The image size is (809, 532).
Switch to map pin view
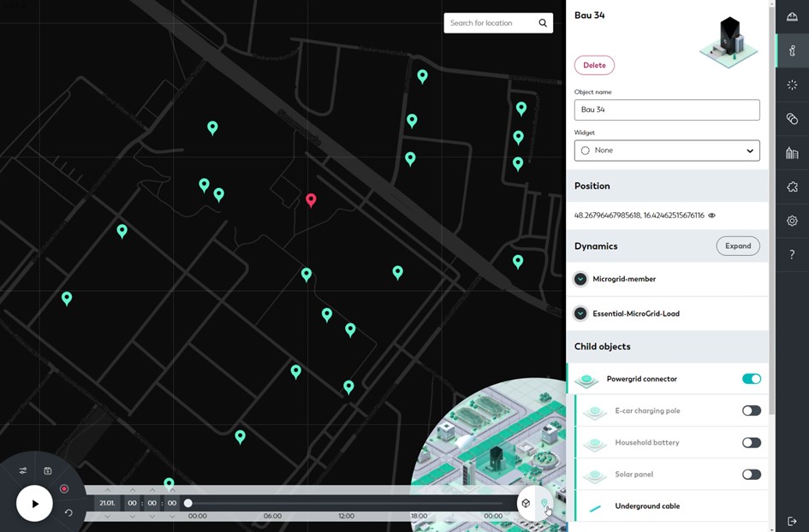pos(544,503)
